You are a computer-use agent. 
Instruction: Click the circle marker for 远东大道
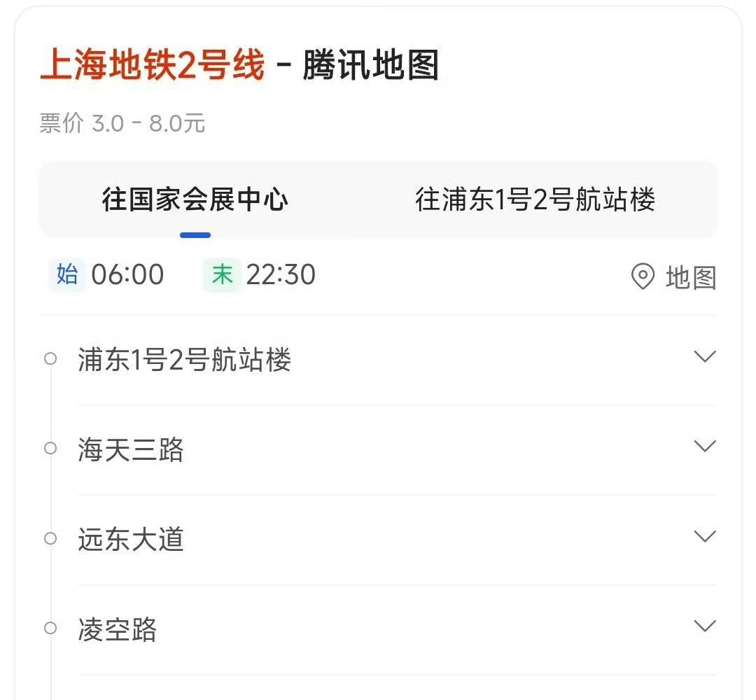tap(50, 538)
